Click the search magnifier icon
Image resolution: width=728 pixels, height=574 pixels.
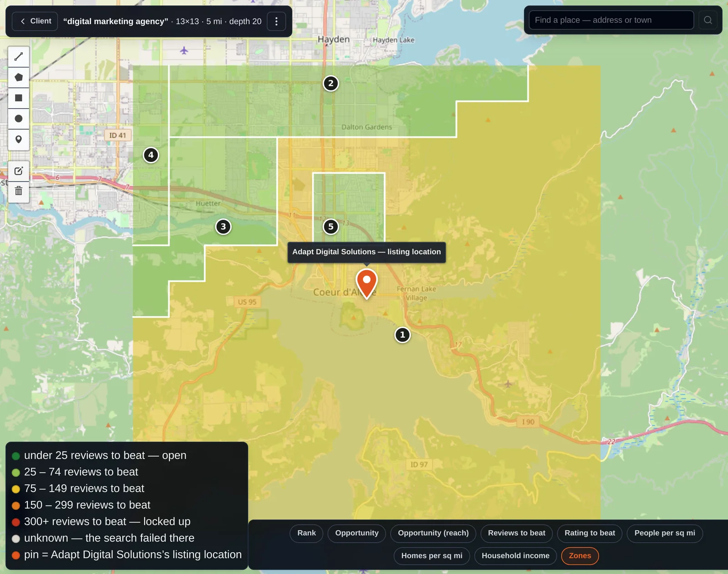(x=708, y=20)
